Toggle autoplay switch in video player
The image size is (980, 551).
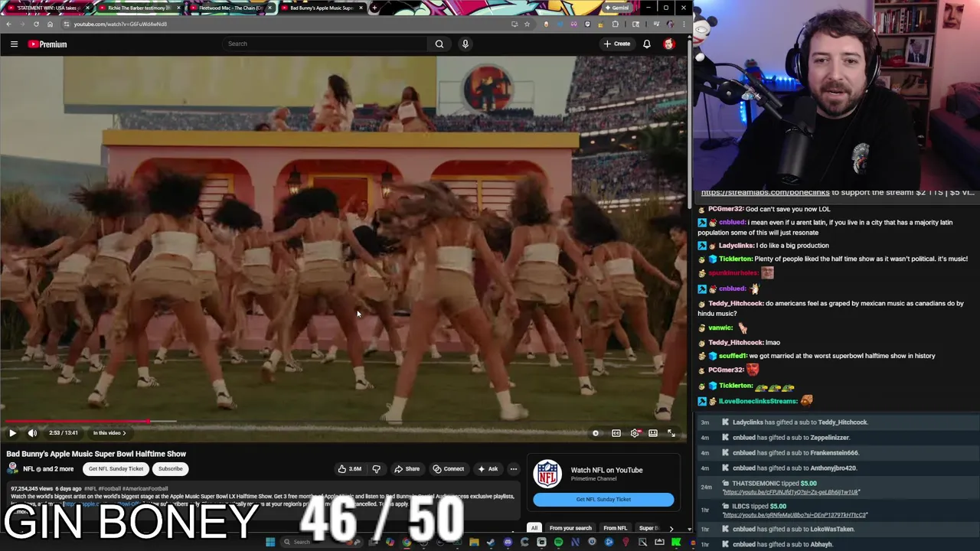click(596, 433)
